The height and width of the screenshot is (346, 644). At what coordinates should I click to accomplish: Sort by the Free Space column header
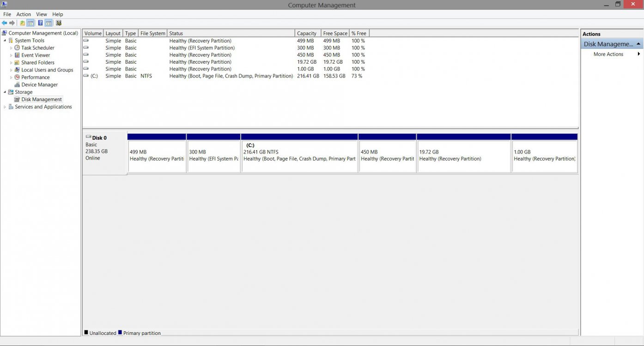(x=335, y=33)
